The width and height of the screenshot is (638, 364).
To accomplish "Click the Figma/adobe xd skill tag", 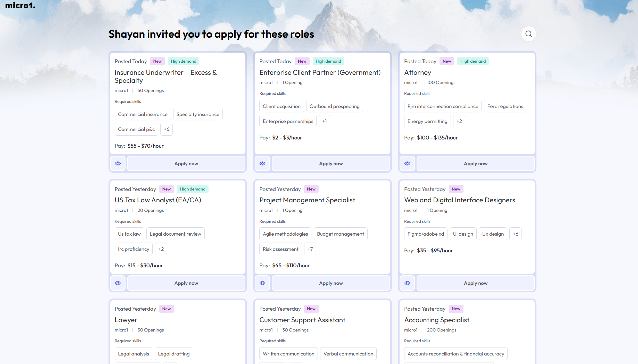I will click(426, 234).
